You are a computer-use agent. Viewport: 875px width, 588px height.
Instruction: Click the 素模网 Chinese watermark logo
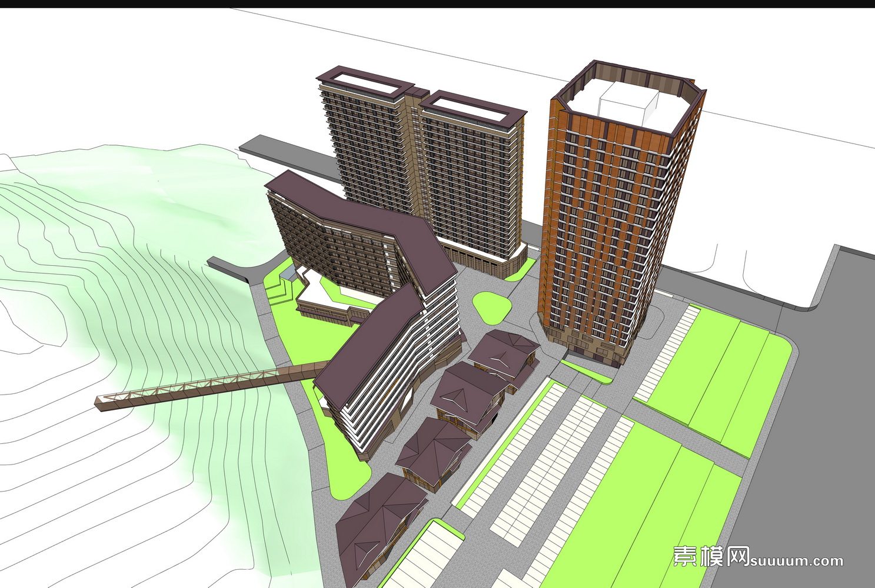(710, 556)
